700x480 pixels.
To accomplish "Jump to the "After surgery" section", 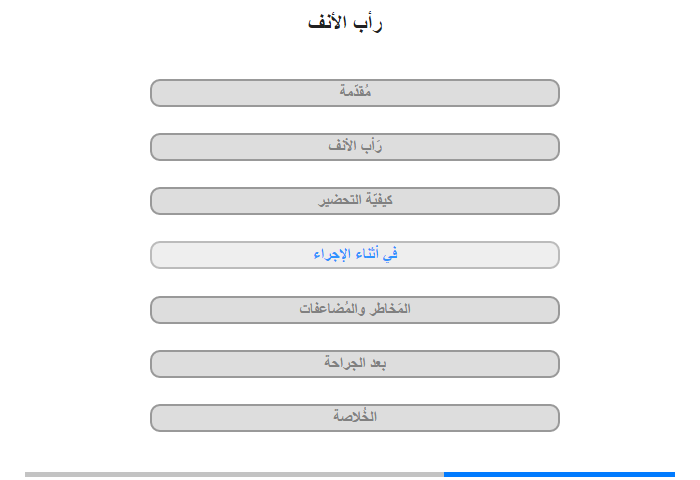I will pos(354,364).
